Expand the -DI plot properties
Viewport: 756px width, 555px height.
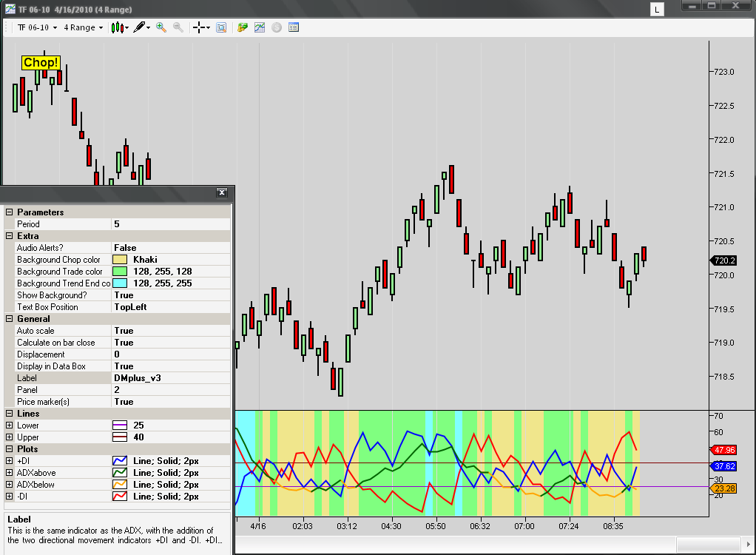pos(9,497)
